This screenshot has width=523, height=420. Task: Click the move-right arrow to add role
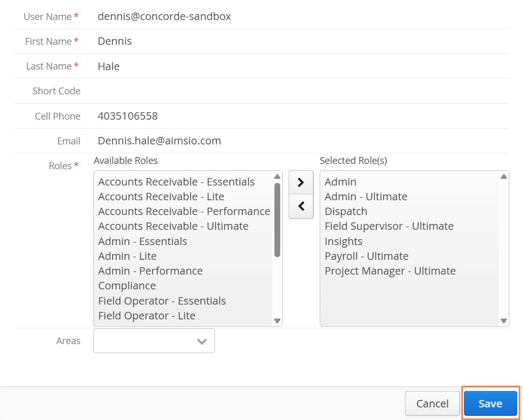click(301, 182)
